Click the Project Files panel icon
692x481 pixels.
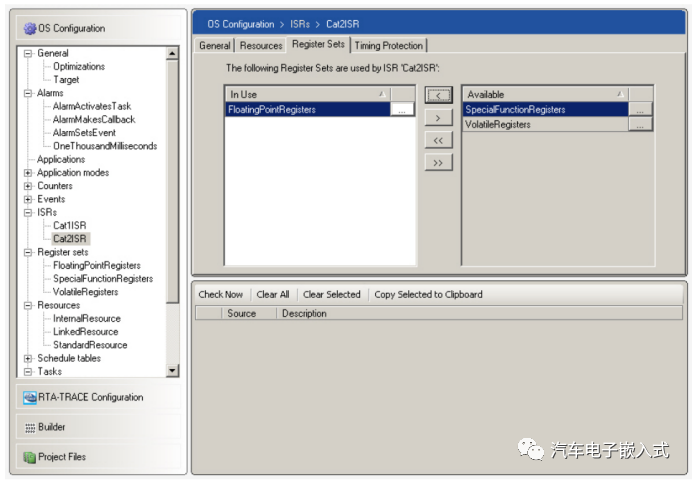31,457
